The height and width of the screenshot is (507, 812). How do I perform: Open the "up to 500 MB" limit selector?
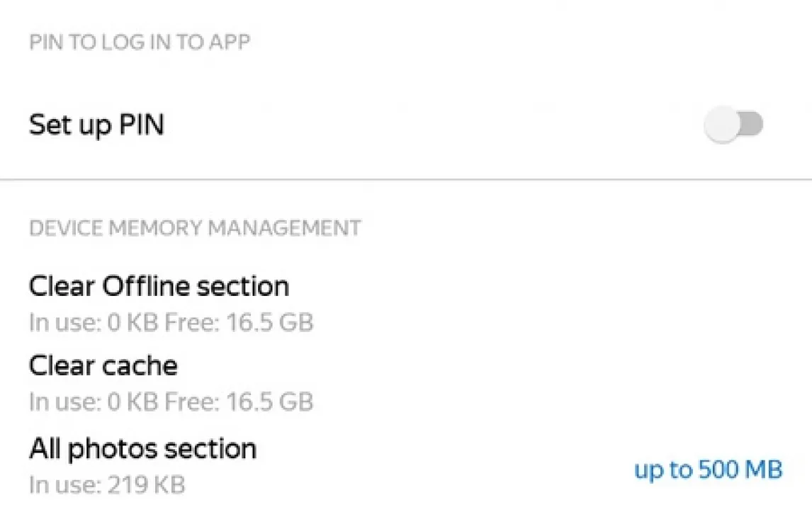708,469
